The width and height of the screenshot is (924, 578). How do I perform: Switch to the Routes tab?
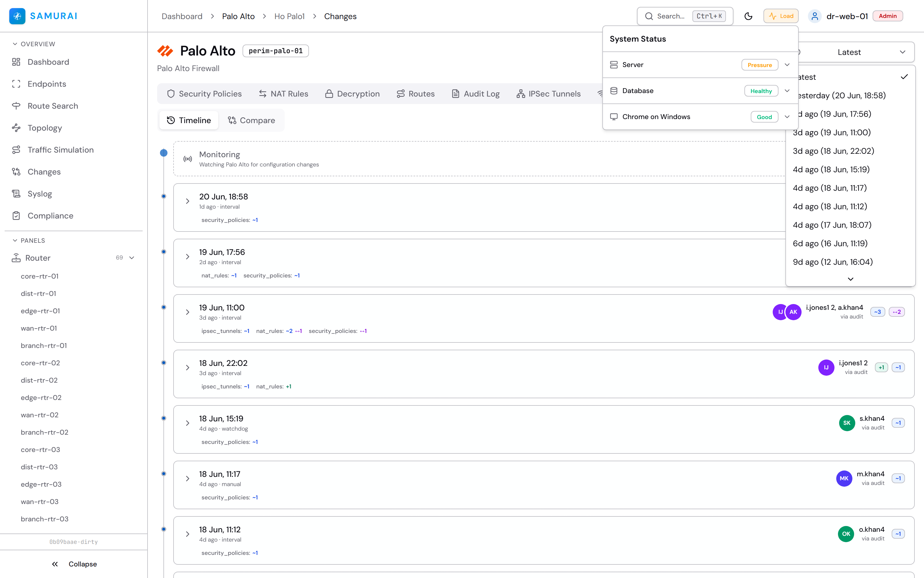(416, 94)
